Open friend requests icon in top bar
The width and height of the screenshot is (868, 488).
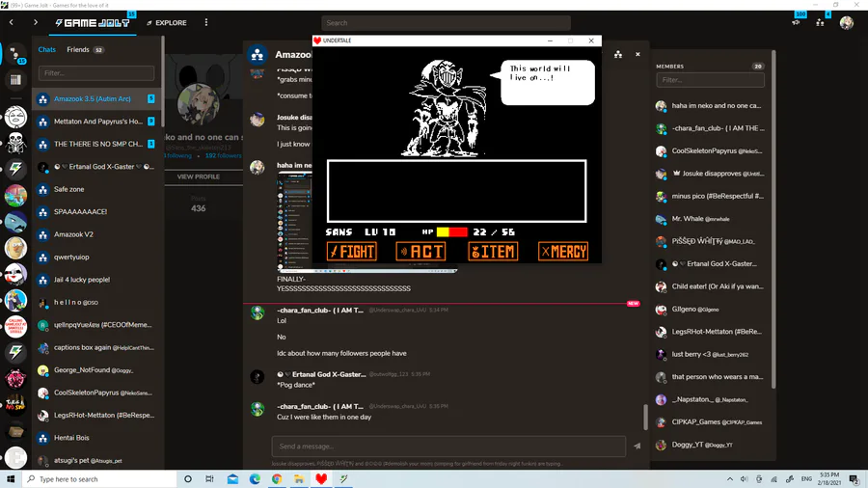pyautogui.click(x=821, y=23)
